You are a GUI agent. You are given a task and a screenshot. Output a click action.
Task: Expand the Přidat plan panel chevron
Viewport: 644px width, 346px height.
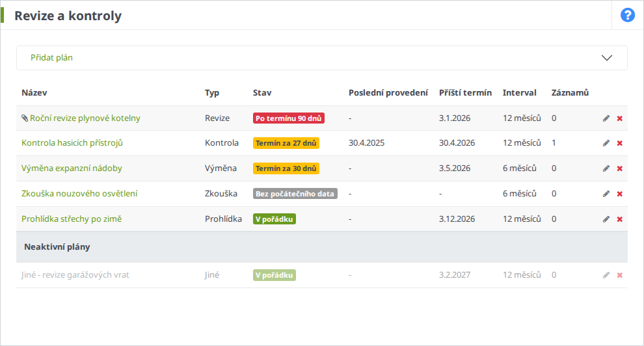[x=607, y=58]
